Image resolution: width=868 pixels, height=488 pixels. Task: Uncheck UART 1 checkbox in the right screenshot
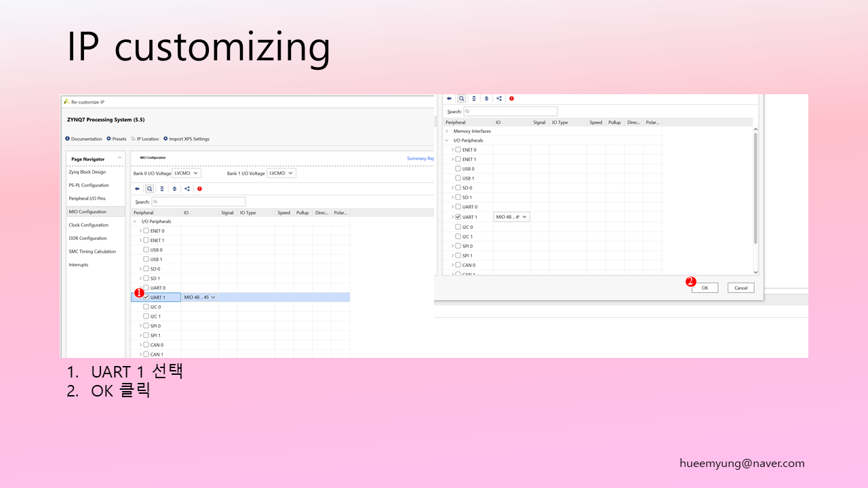pyautogui.click(x=458, y=217)
